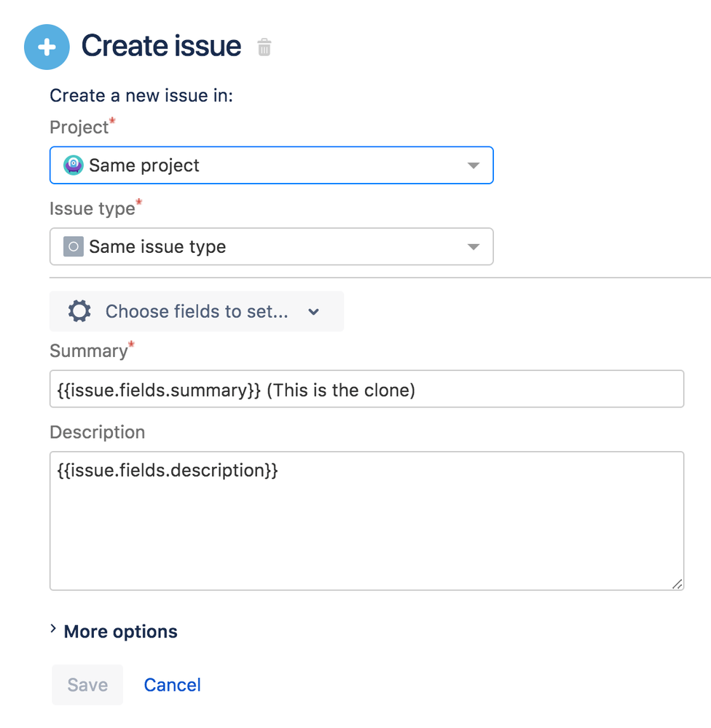Image resolution: width=711 pixels, height=728 pixels.
Task: Grab the Description text area resize handle
Action: click(677, 583)
